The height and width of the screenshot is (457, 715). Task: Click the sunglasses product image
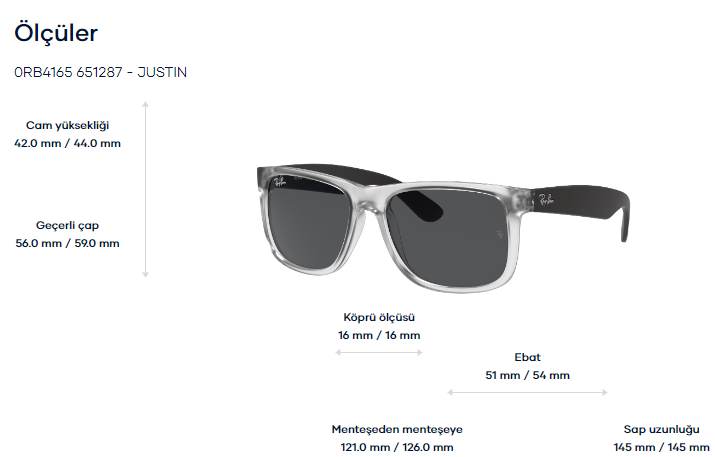click(443, 228)
